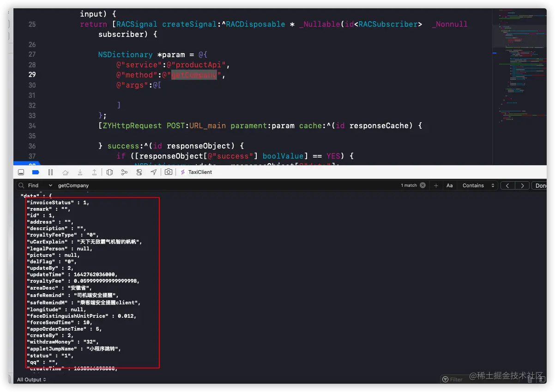The height and width of the screenshot is (392, 555).
Task: Toggle case-sensitive Aa option
Action: tap(449, 185)
